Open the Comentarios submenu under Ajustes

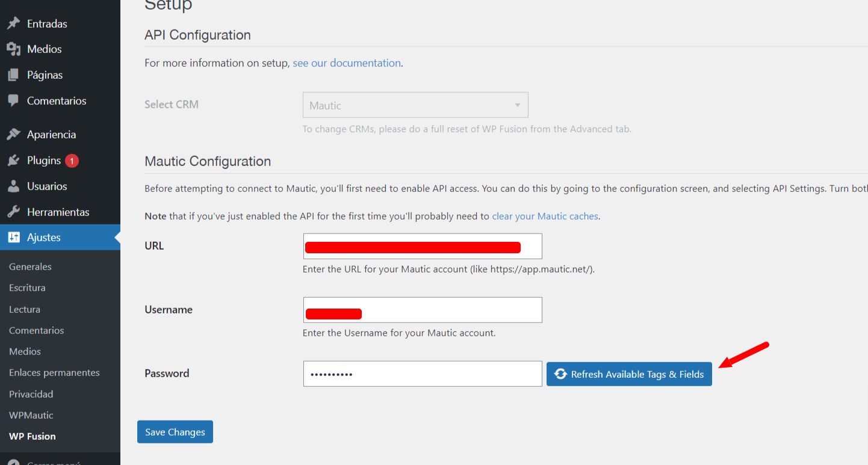tap(36, 330)
